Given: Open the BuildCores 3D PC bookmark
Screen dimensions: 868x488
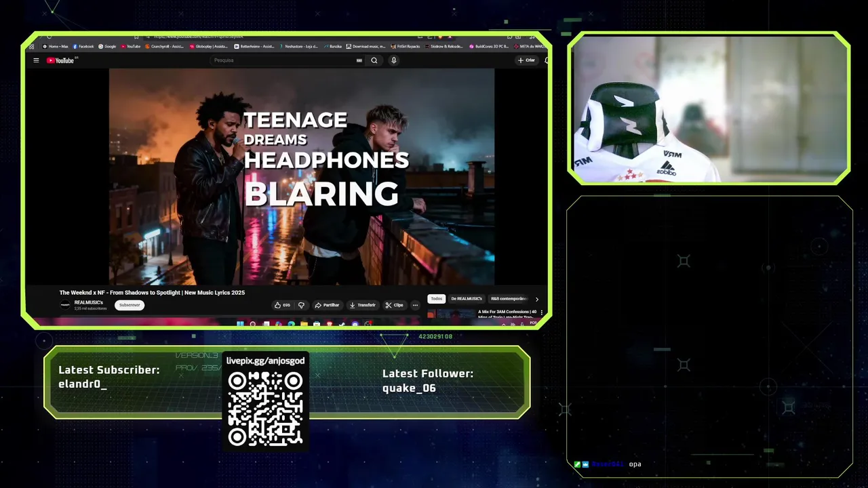Looking at the screenshot, I should tap(489, 47).
